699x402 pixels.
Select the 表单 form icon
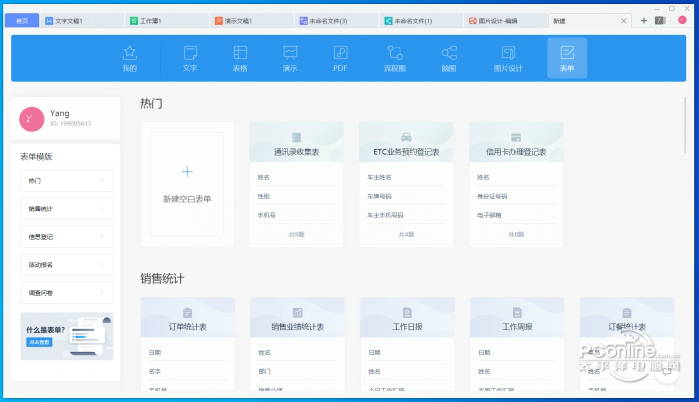(567, 58)
